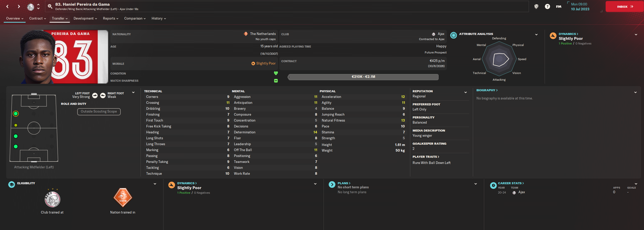
Task: Click the €210K - €2.1M value bar
Action: click(363, 77)
